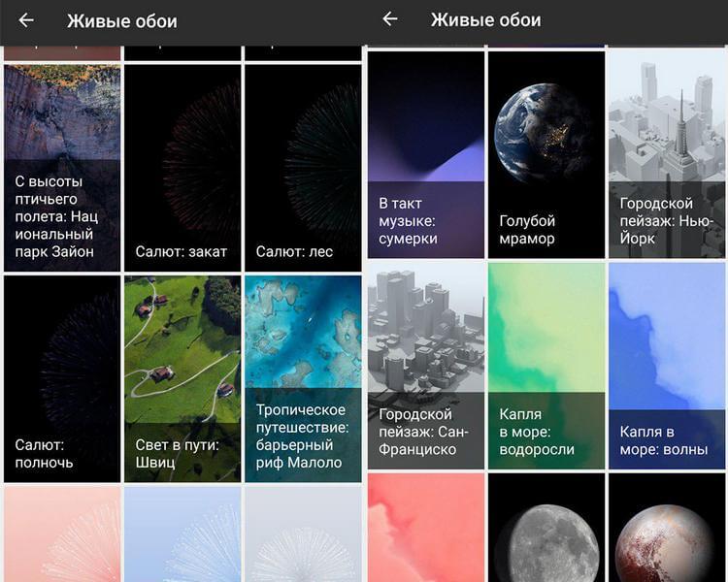Screen dimensions: 728x582
Task: Pick the В такт музыке: сумерки wallpaper
Action: coord(426,154)
